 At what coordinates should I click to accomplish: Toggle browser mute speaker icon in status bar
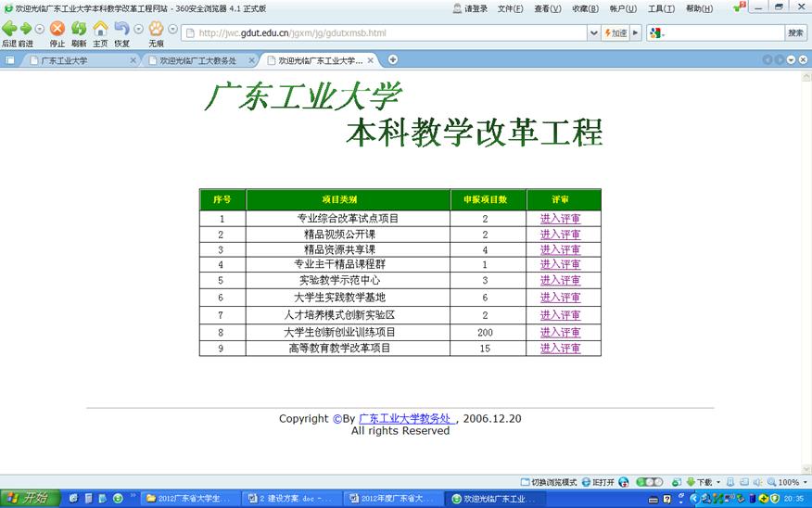[757, 482]
